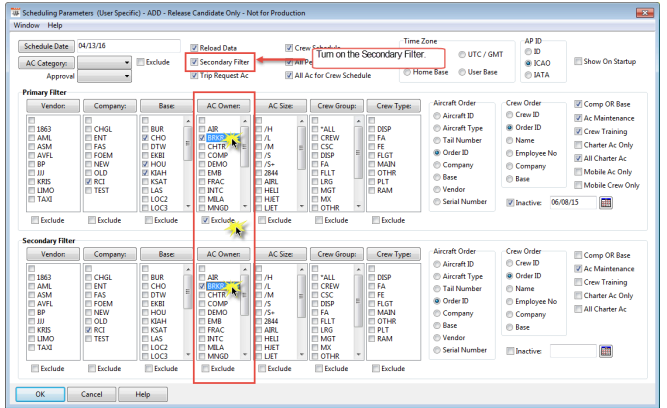
Task: Click Secondary Filter AC Size button
Action: click(x=280, y=254)
